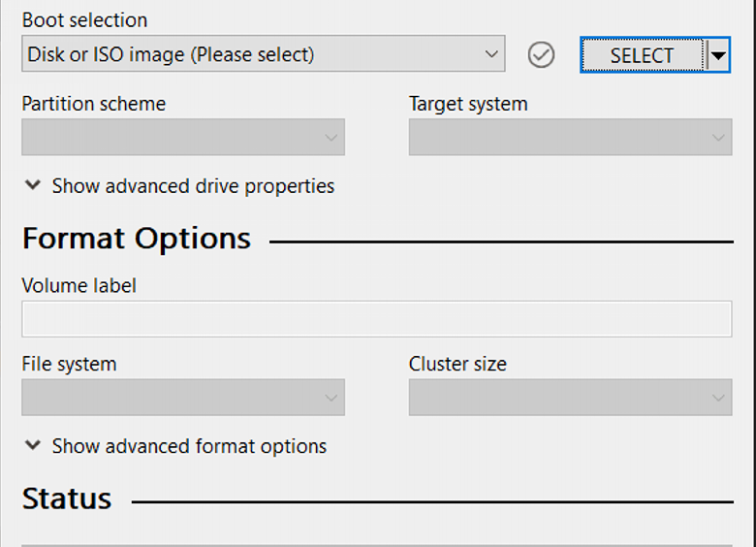Click the "Show advanced drive properties" text
This screenshot has width=756, height=547.
coord(193,186)
